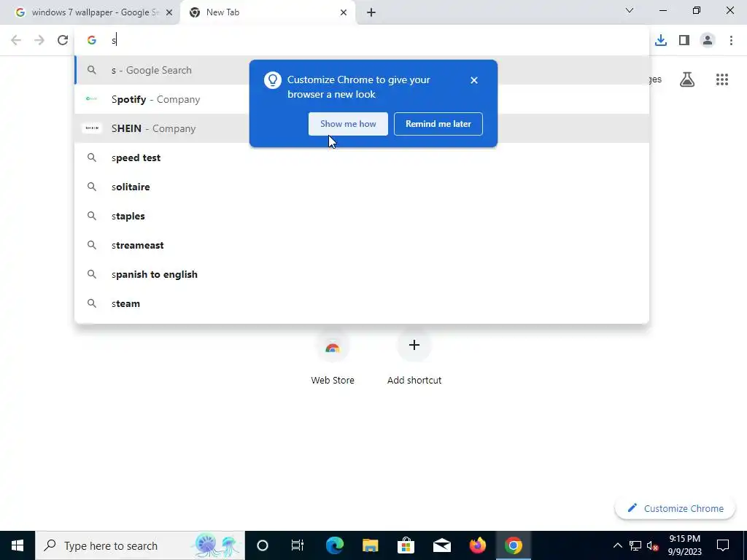This screenshot has height=560, width=747.
Task: Select the 'steam' suggestion
Action: [362, 303]
